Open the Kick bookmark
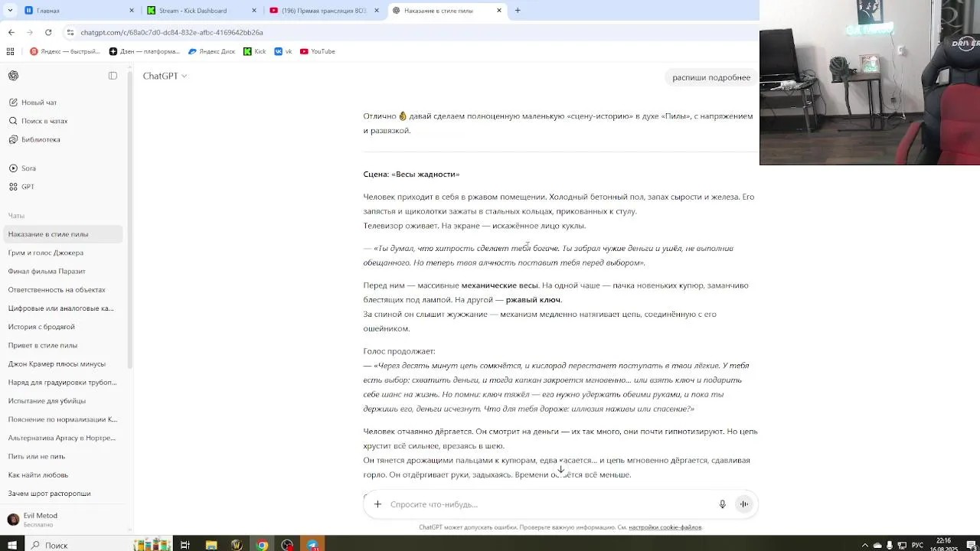This screenshot has width=980, height=551. click(254, 51)
